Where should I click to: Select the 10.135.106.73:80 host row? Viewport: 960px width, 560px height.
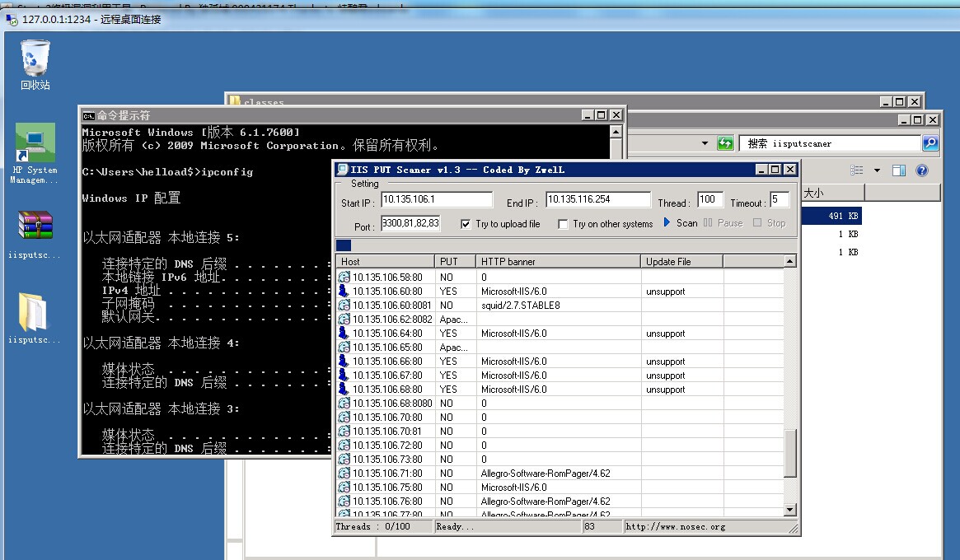[x=560, y=460]
